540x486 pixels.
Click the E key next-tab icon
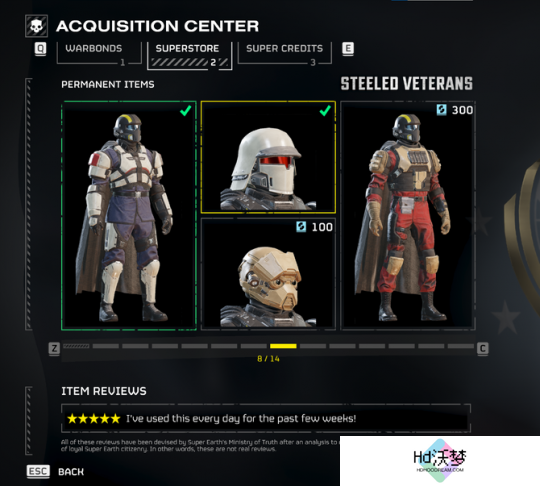pos(348,49)
